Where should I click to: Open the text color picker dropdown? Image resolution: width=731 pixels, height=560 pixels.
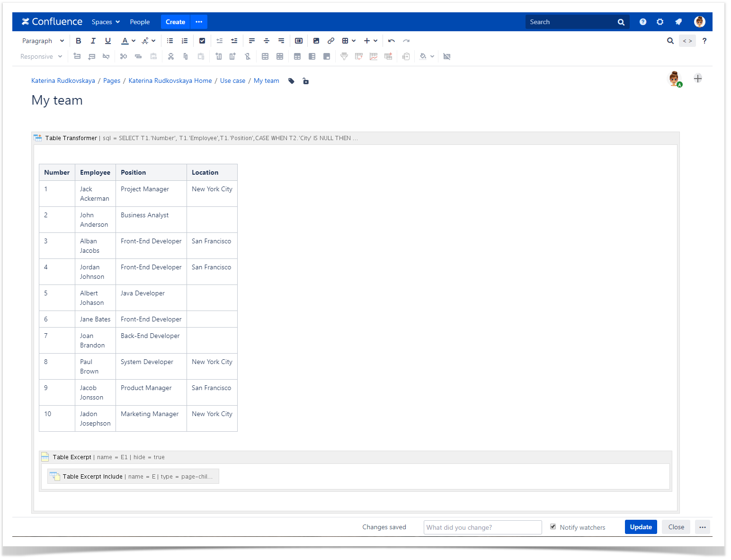pyautogui.click(x=134, y=41)
